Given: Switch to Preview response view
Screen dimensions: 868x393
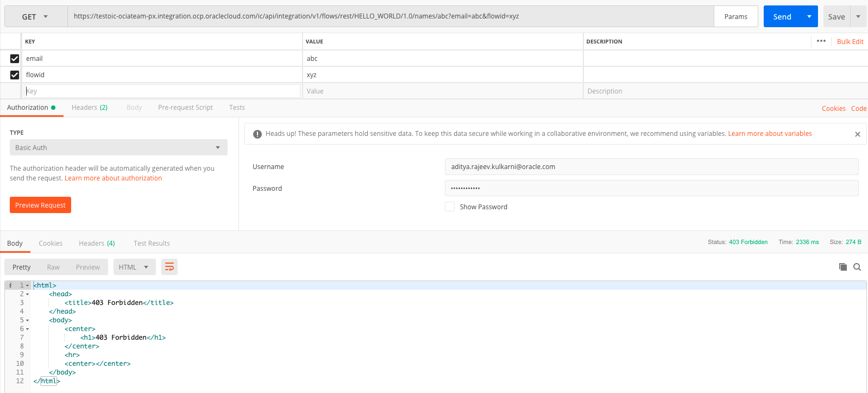Looking at the screenshot, I should click(x=88, y=267).
